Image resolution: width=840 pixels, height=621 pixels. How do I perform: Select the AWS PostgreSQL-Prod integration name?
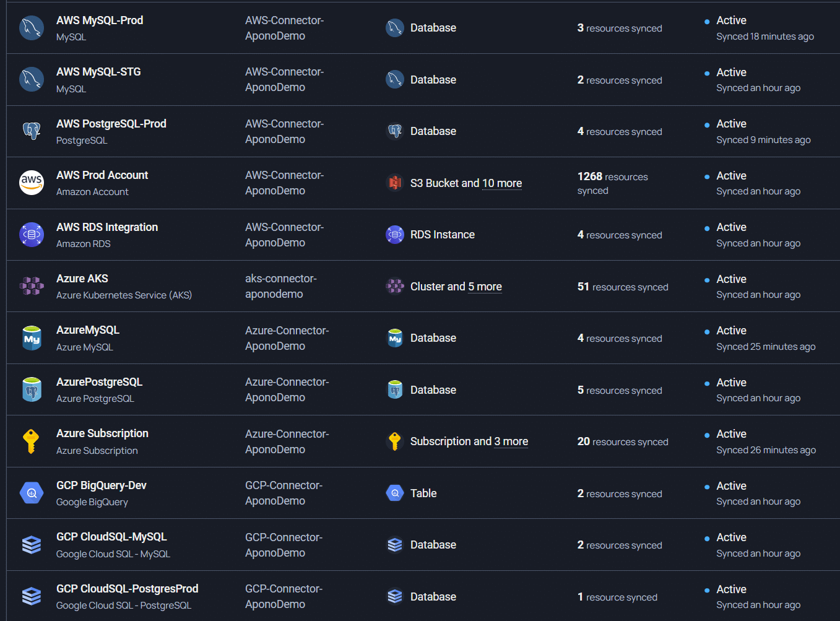tap(111, 124)
